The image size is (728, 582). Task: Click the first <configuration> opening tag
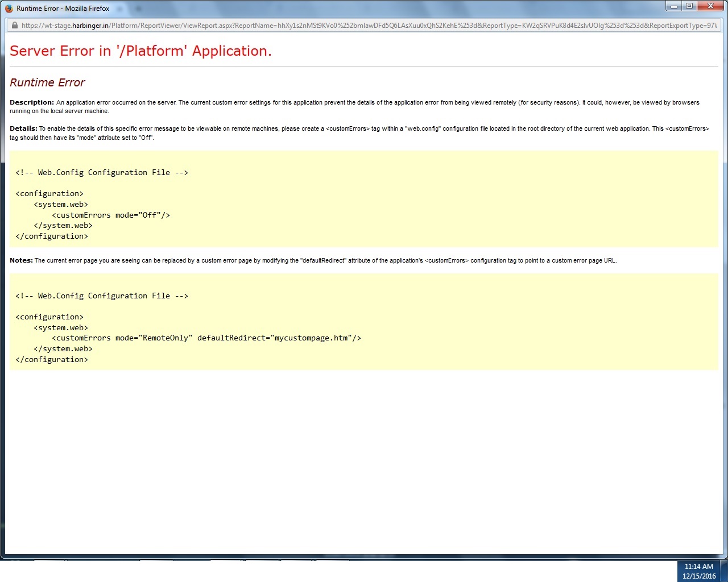pyautogui.click(x=49, y=193)
